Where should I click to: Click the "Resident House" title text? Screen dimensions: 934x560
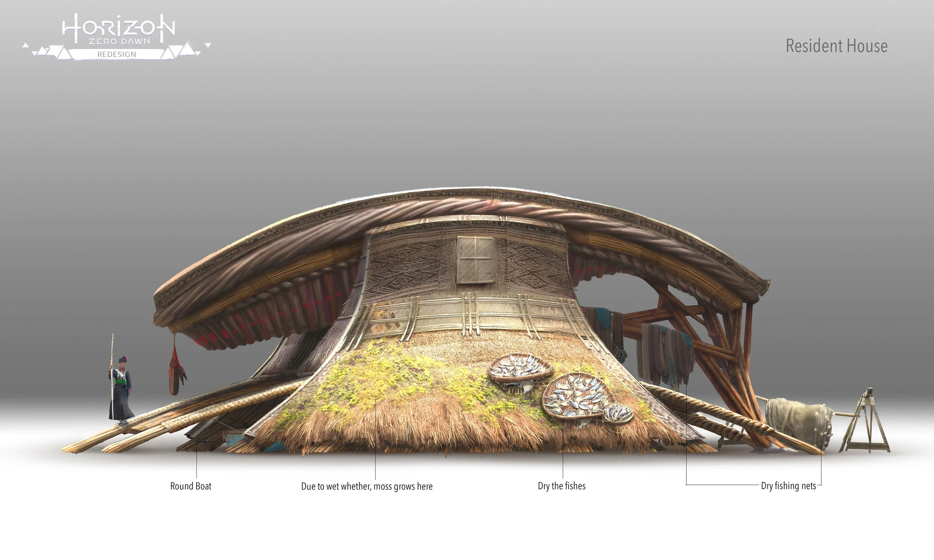click(836, 46)
